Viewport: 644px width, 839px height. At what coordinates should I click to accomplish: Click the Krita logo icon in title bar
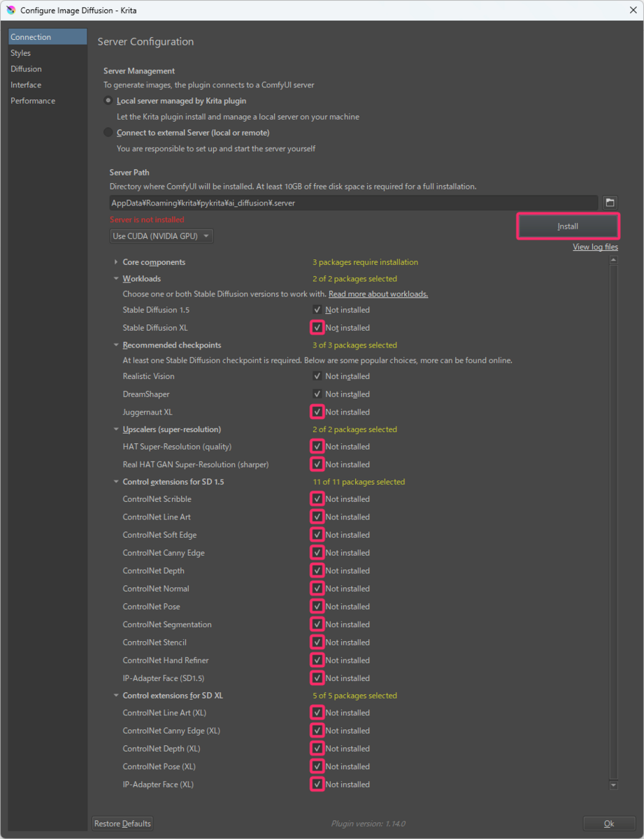[10, 10]
